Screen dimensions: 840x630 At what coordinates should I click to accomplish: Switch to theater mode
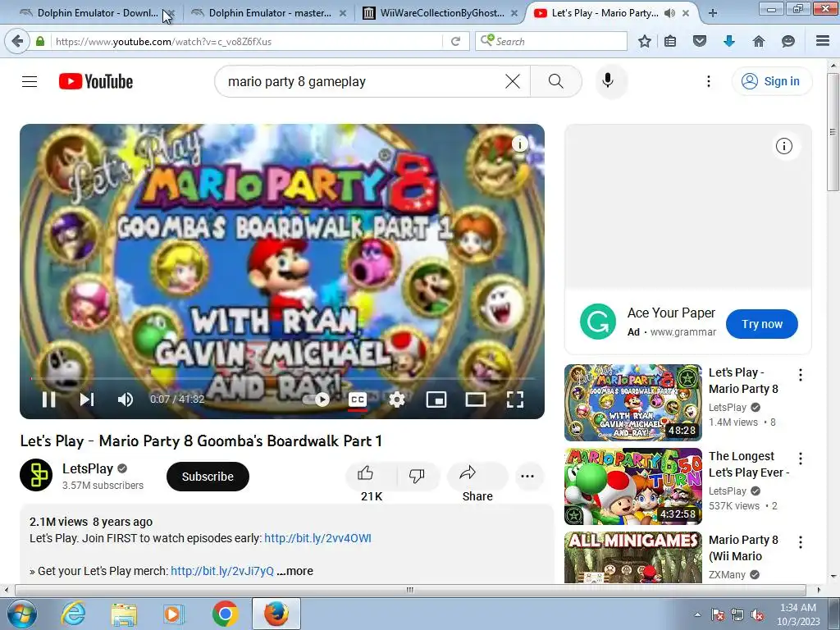click(476, 399)
